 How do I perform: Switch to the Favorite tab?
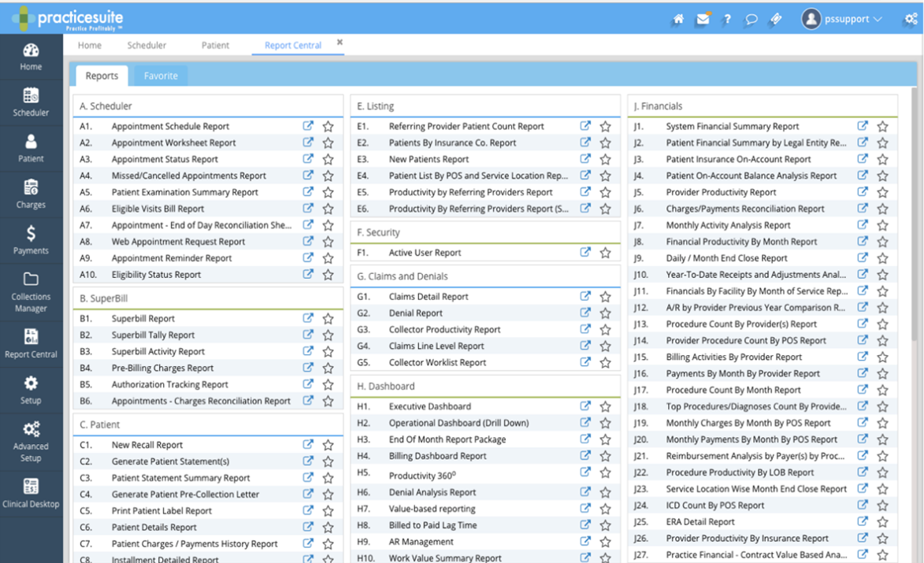pos(161,76)
